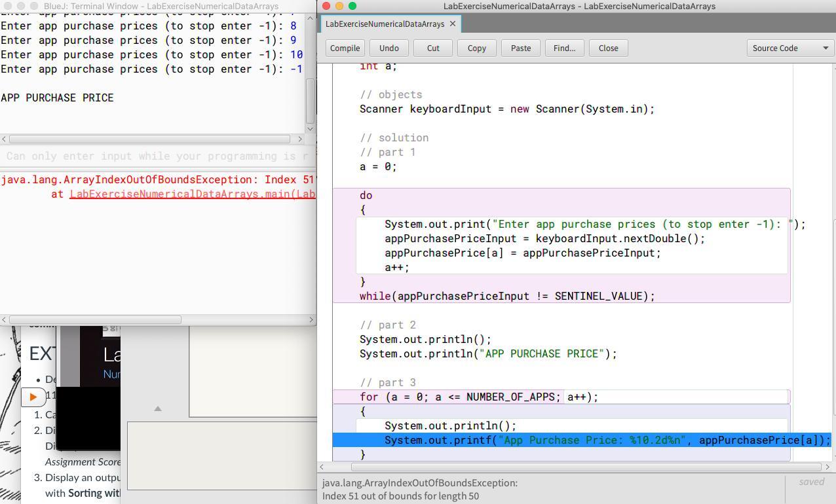Click the Paste toolbar button
The height and width of the screenshot is (504, 836).
(521, 48)
